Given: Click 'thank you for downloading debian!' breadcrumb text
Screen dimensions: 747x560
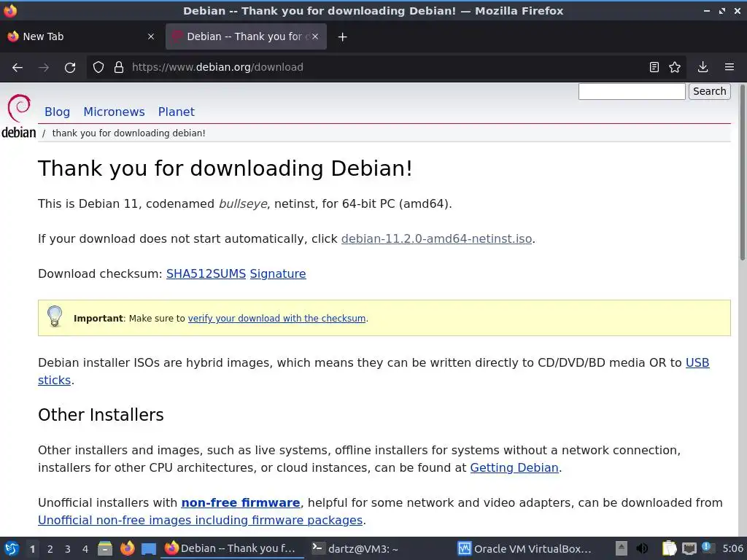Looking at the screenshot, I should [x=128, y=133].
